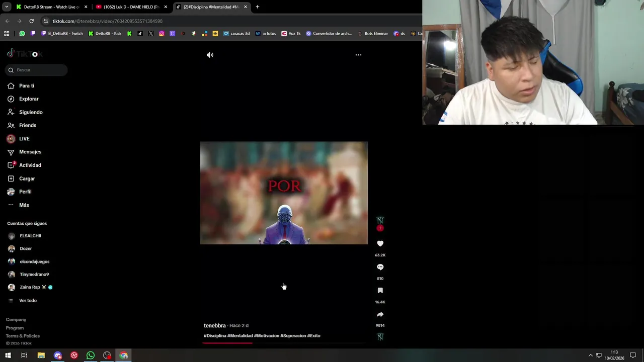
Task: Open WhatsApp bookmark icon
Action: pos(22,34)
